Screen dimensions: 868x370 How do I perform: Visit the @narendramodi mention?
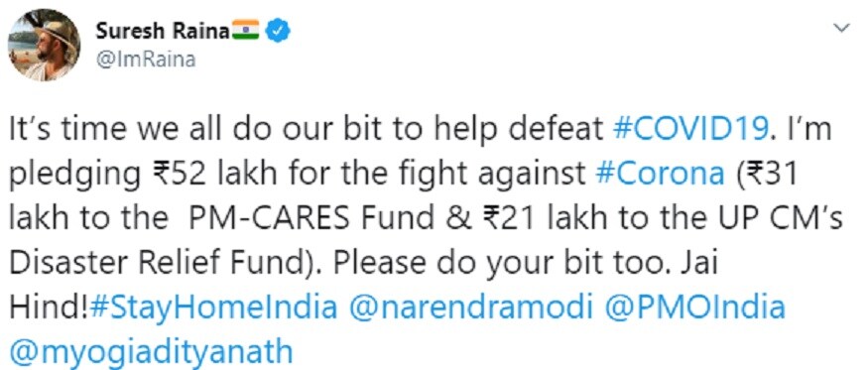click(470, 308)
